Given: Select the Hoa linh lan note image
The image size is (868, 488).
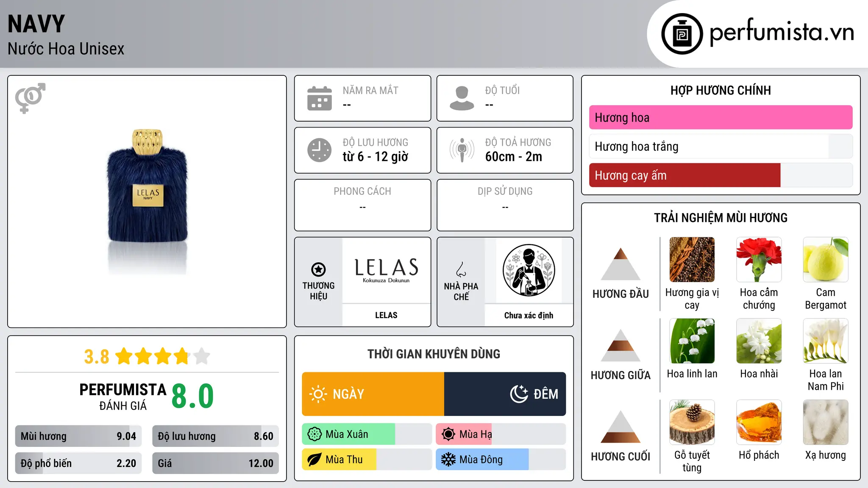Looking at the screenshot, I should tap(692, 341).
